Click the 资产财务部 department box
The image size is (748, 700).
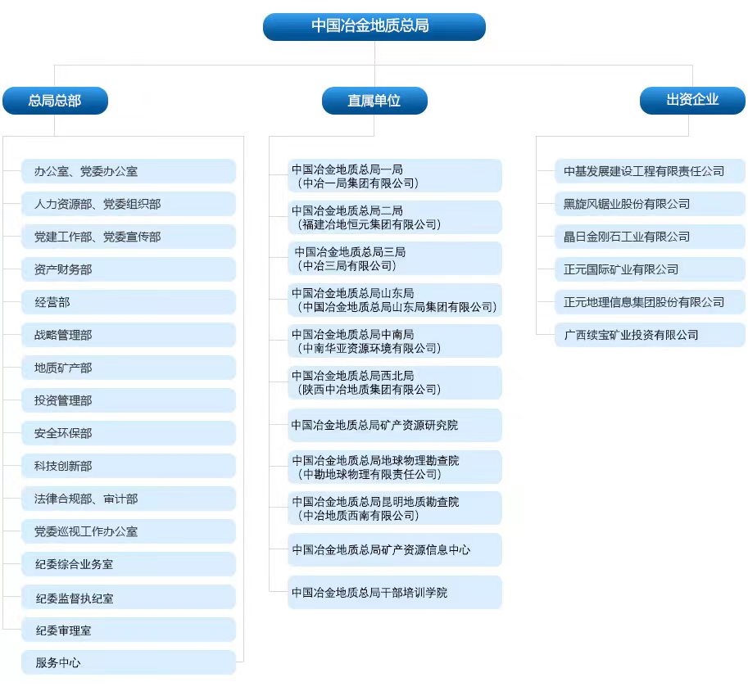pyautogui.click(x=129, y=269)
